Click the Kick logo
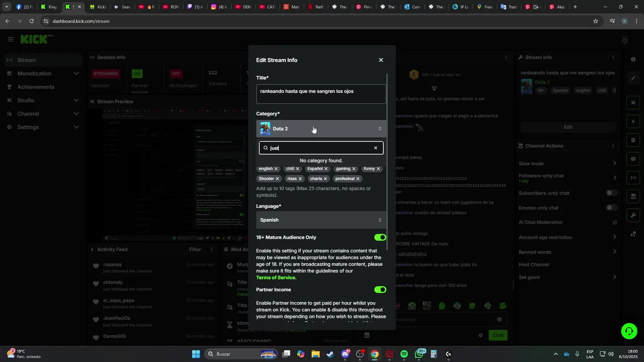This screenshot has width=644, height=362. (x=36, y=39)
